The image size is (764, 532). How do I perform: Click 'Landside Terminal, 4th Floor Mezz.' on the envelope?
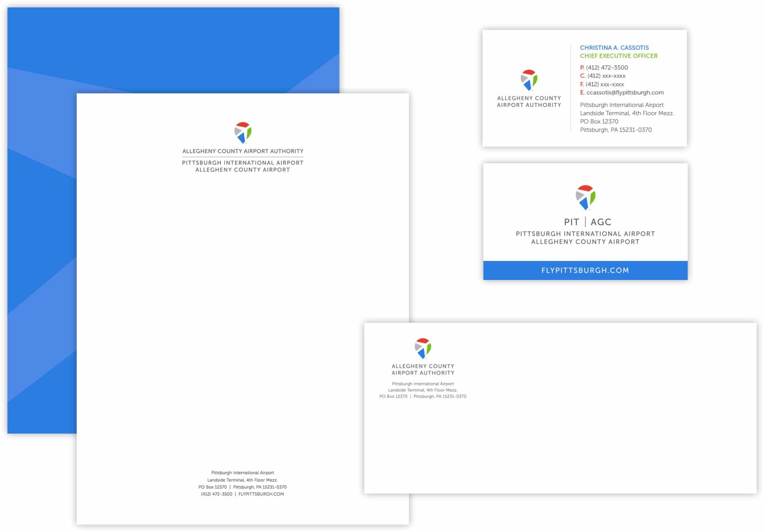click(x=423, y=390)
